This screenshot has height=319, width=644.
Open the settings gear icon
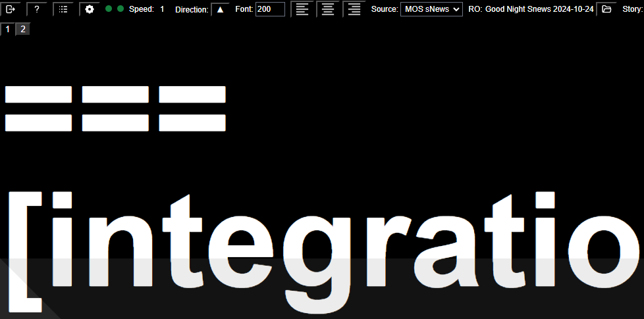tap(90, 9)
